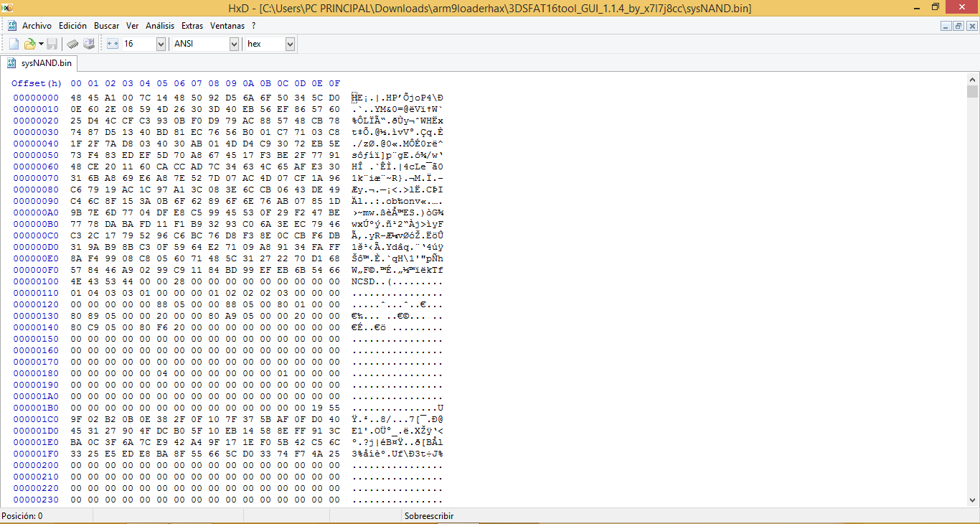Open the Ver menu
This screenshot has width=980, height=524.
point(133,25)
